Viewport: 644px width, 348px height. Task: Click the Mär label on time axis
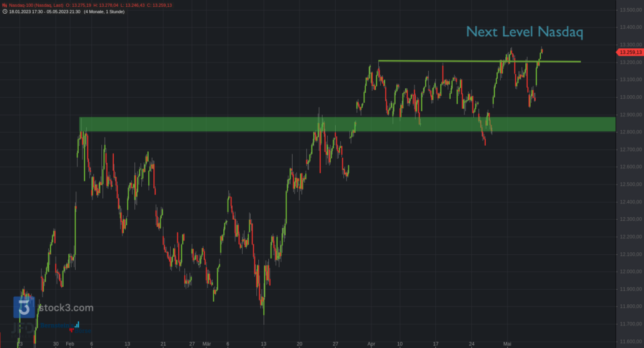coord(206,344)
